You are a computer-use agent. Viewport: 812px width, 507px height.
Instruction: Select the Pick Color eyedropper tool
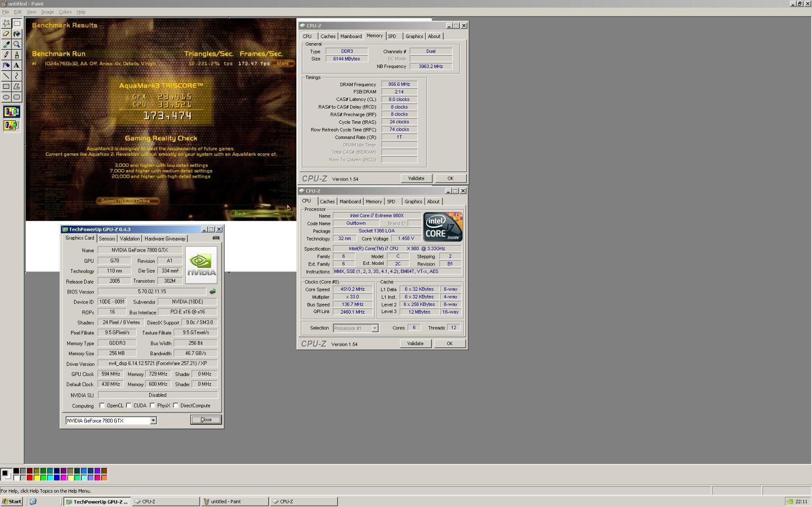click(x=6, y=44)
